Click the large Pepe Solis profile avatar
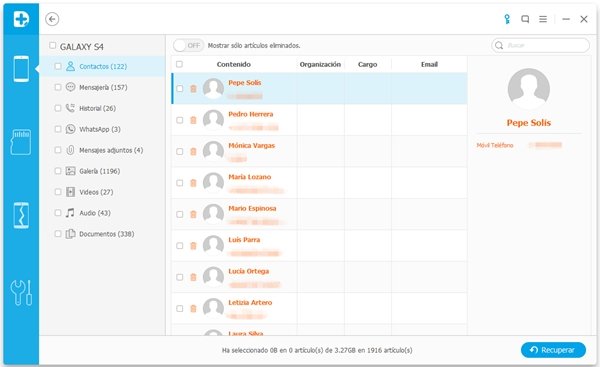Image resolution: width=600 pixels, height=367 pixels. tap(529, 89)
